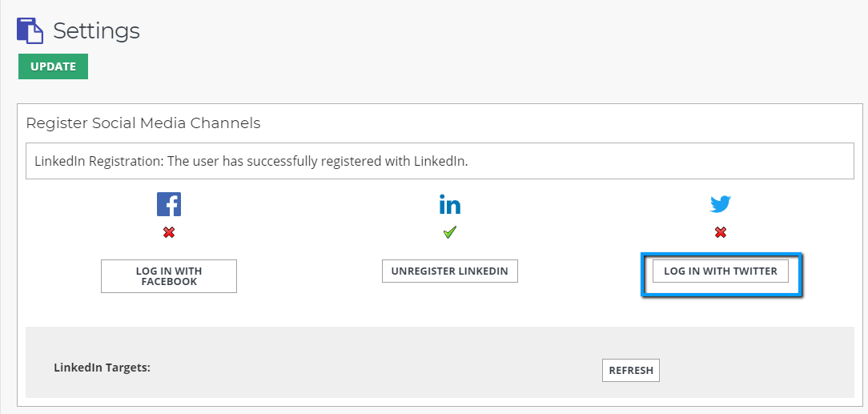
Task: Save changes with the green UPDATE button
Action: click(53, 66)
